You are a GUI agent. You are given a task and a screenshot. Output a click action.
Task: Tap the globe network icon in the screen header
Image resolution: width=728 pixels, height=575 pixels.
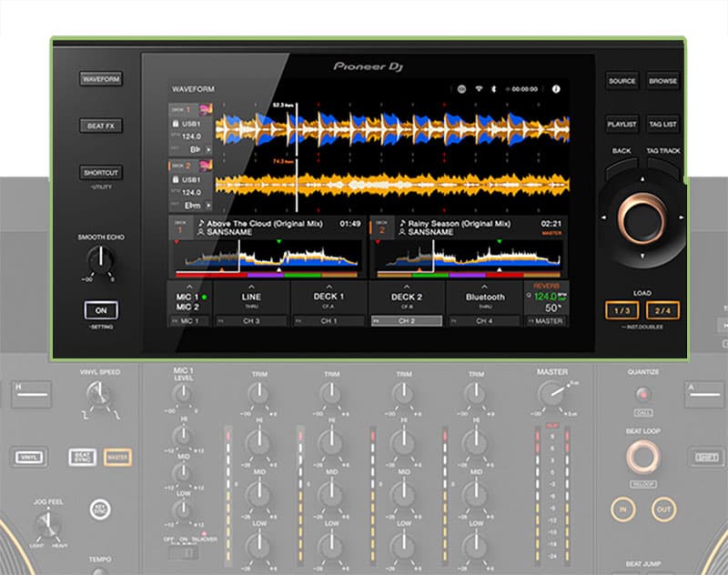point(461,89)
